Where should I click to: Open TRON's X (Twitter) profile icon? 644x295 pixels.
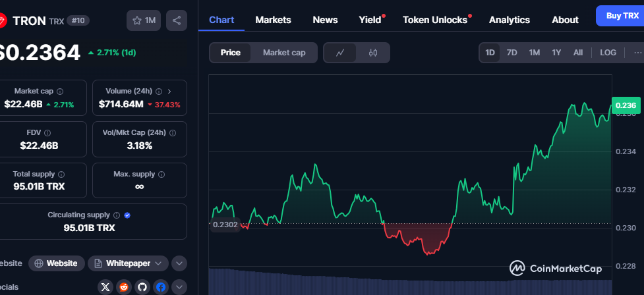coord(105,287)
